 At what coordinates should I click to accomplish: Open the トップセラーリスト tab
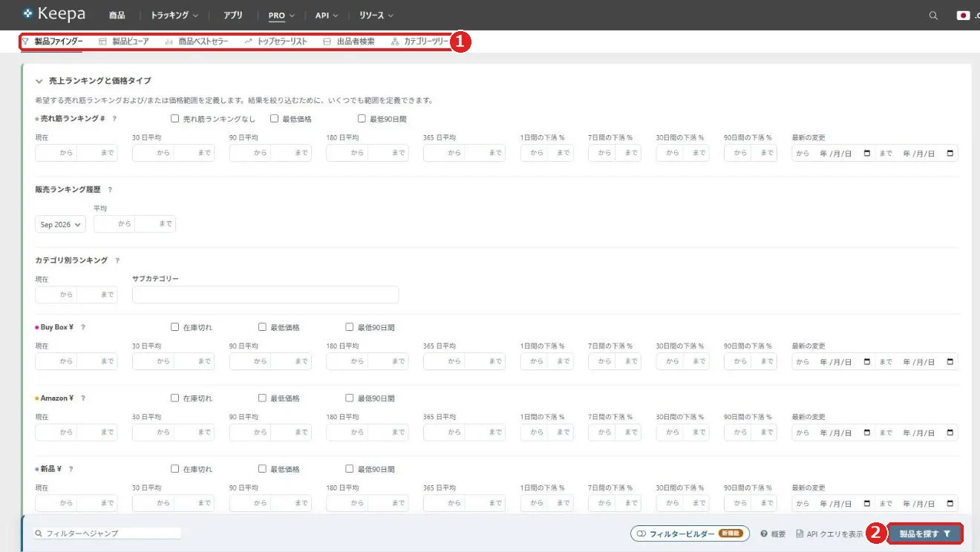275,42
